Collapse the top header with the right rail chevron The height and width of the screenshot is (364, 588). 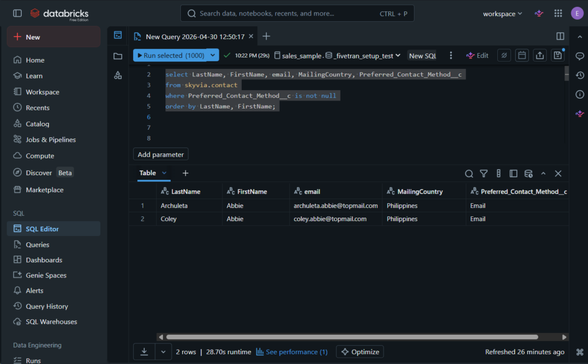point(580,37)
